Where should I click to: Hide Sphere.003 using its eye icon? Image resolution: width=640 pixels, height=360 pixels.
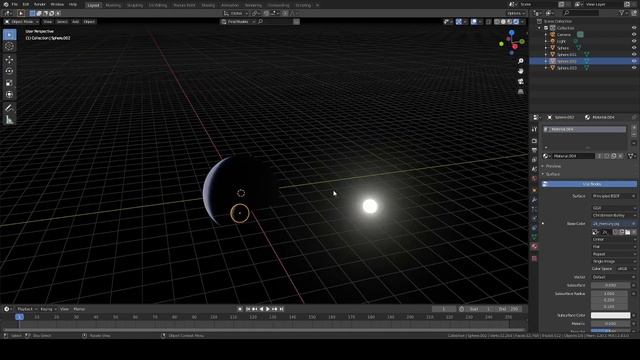pyautogui.click(x=634, y=68)
